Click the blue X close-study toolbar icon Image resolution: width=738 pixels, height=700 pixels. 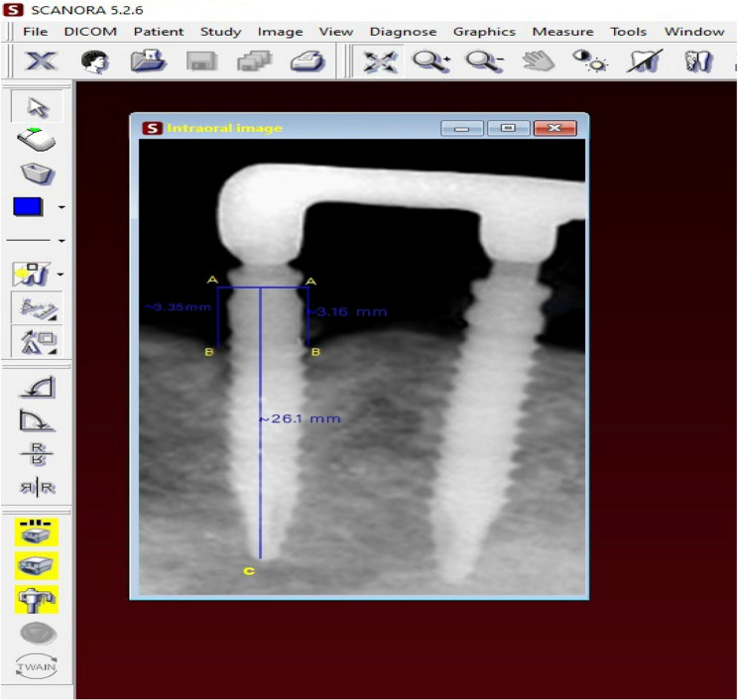pyautogui.click(x=41, y=61)
